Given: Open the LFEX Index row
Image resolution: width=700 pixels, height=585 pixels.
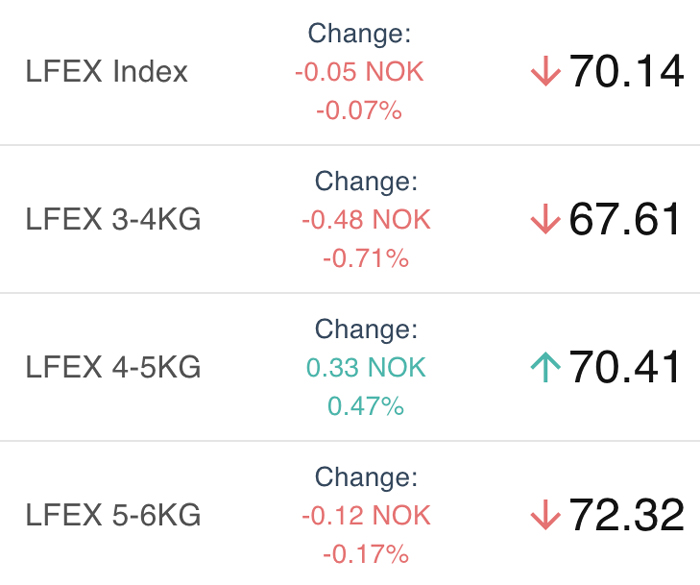Looking at the screenshot, I should tap(350, 71).
